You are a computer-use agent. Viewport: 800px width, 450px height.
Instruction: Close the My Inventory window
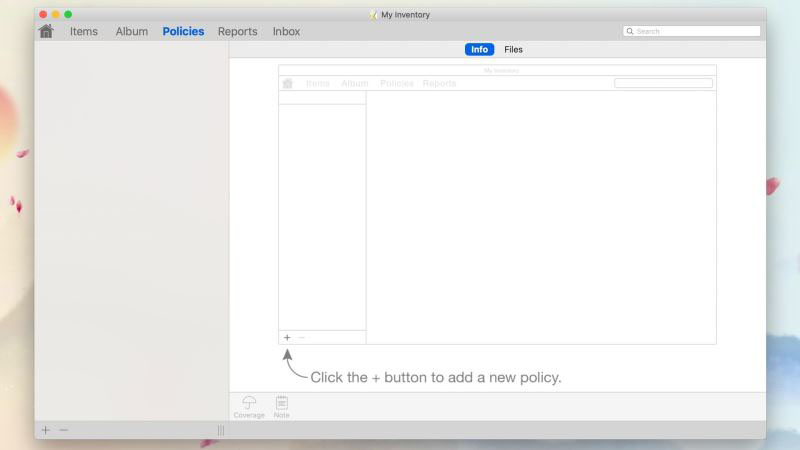coord(43,14)
